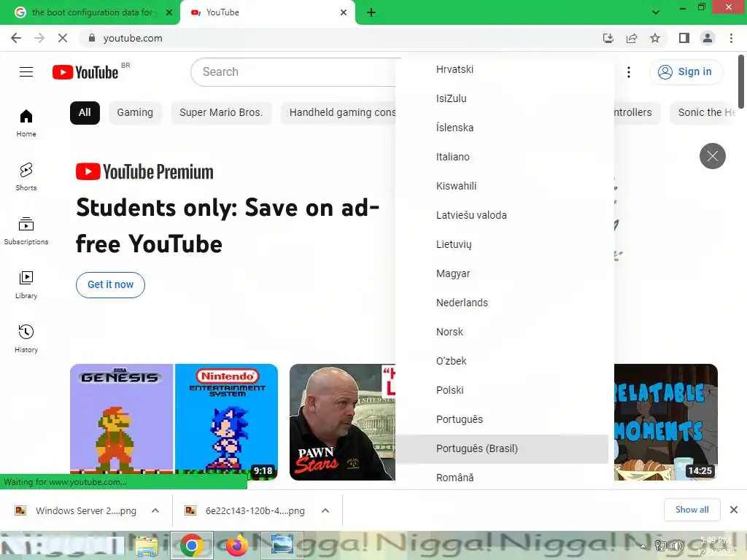
Task: Open Shorts in sidebar
Action: 26,176
